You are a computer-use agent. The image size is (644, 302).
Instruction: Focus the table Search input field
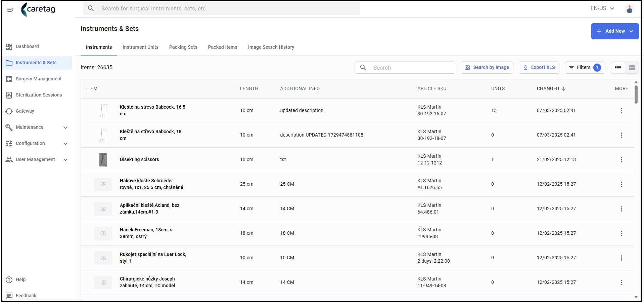pyautogui.click(x=405, y=68)
